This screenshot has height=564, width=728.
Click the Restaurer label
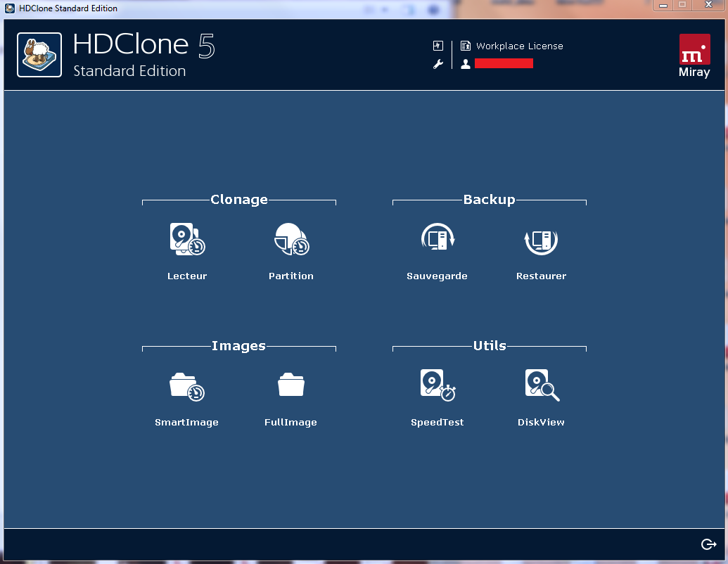[x=542, y=276]
